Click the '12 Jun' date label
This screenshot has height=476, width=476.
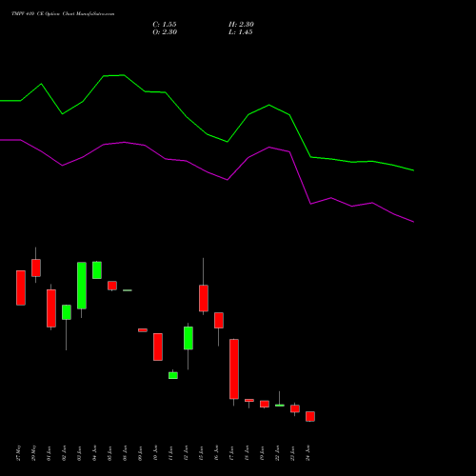coord(186,453)
